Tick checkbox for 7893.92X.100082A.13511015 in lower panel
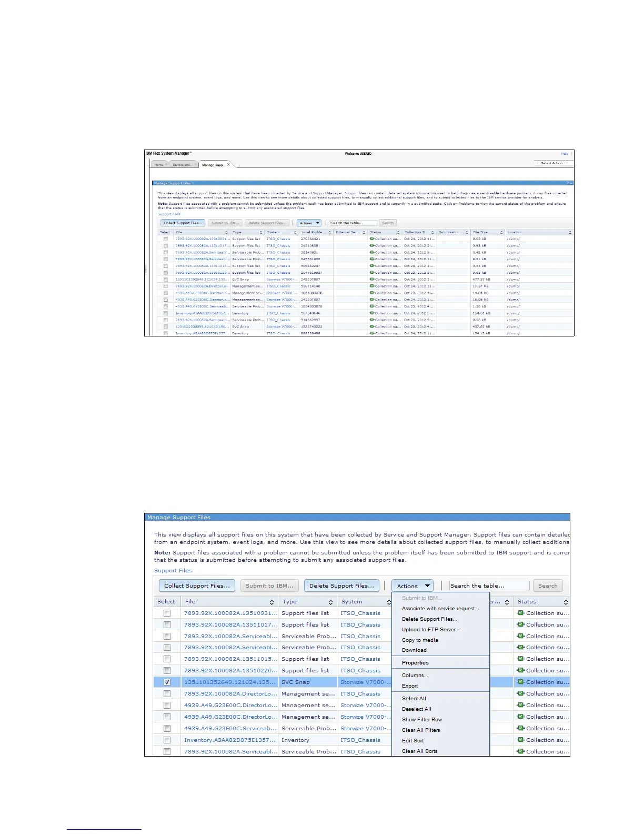Screen dimensions: 644x834 pos(167,659)
